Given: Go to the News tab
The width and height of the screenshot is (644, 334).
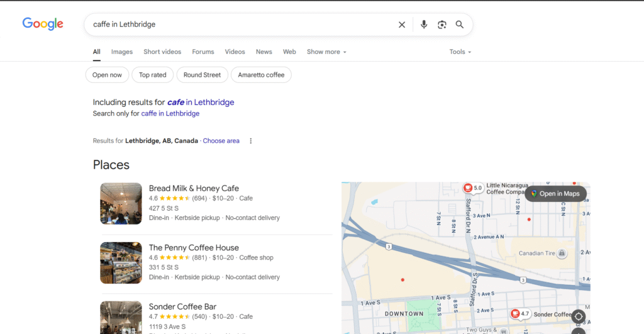Looking at the screenshot, I should [264, 52].
